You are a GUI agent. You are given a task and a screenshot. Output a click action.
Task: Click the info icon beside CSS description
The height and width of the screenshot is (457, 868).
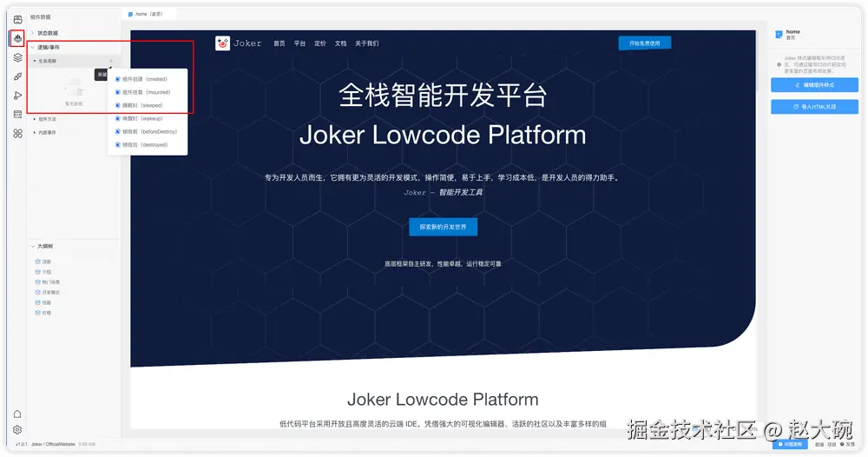(779, 65)
